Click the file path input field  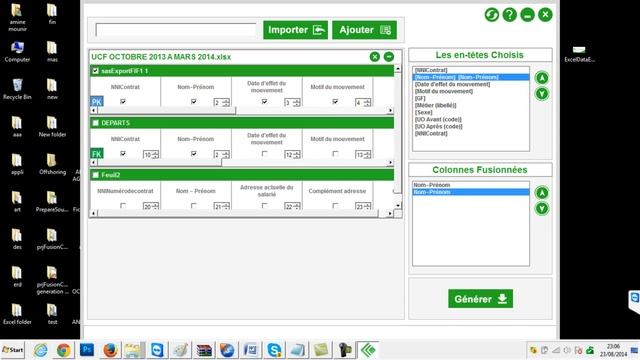(176, 30)
